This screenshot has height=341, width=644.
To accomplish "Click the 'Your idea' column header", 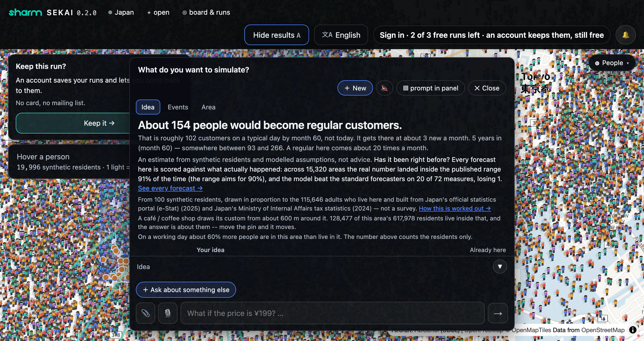I will (x=210, y=250).
